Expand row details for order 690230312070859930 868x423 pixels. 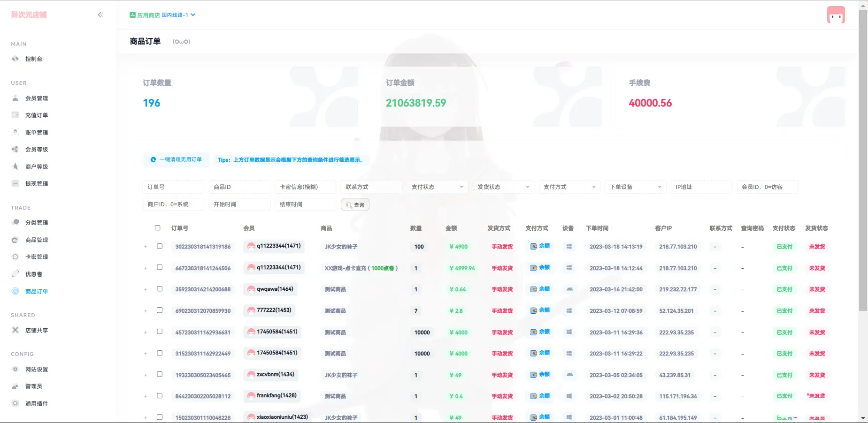coord(146,311)
